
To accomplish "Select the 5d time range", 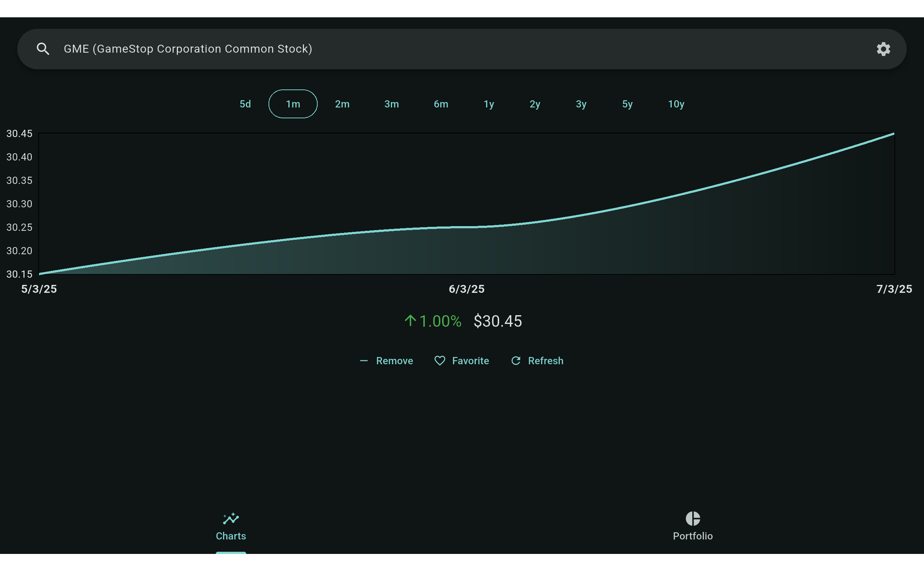I will pos(245,104).
